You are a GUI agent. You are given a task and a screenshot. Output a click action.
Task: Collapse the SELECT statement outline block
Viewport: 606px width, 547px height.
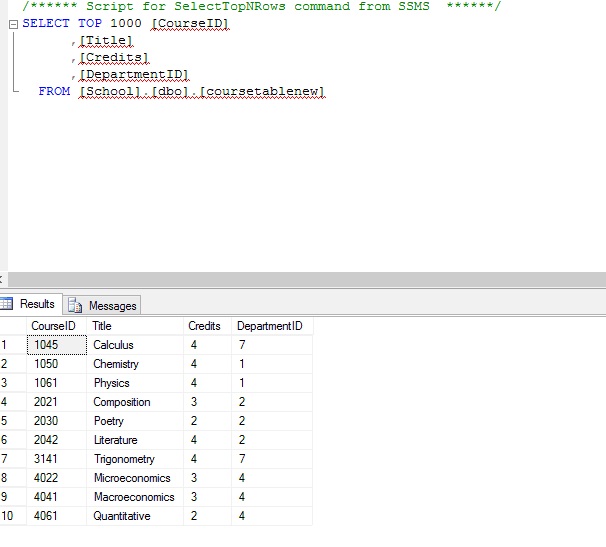[x=13, y=25]
